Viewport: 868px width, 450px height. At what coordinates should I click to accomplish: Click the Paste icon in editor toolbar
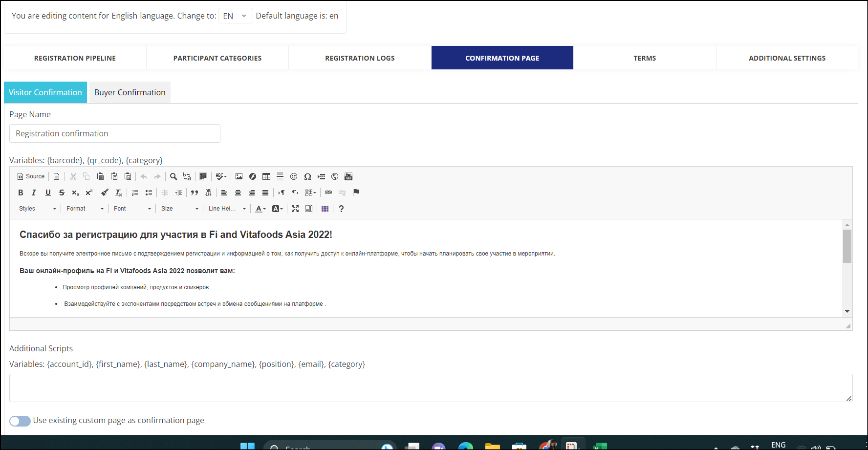click(x=100, y=176)
